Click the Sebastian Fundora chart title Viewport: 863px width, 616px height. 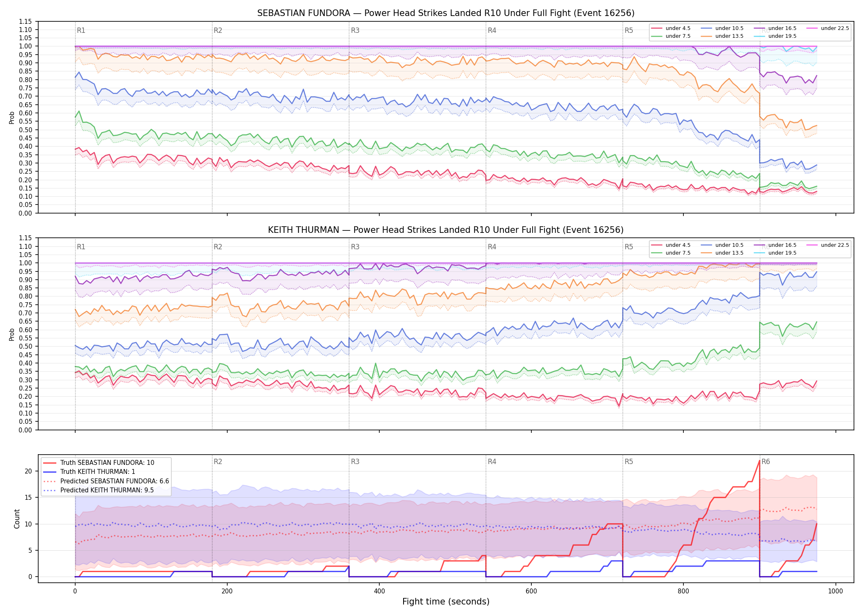[445, 13]
